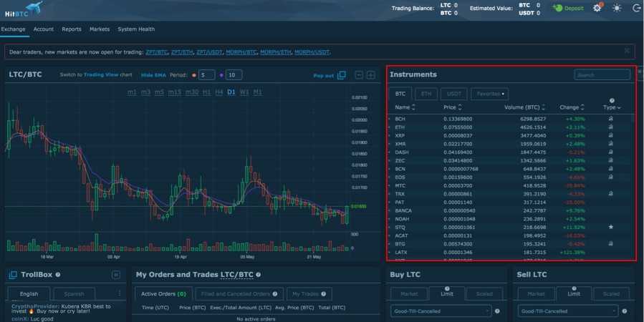Screen dimensions: 644x322
Task: Click the green Deposit icon
Action: (557, 8)
